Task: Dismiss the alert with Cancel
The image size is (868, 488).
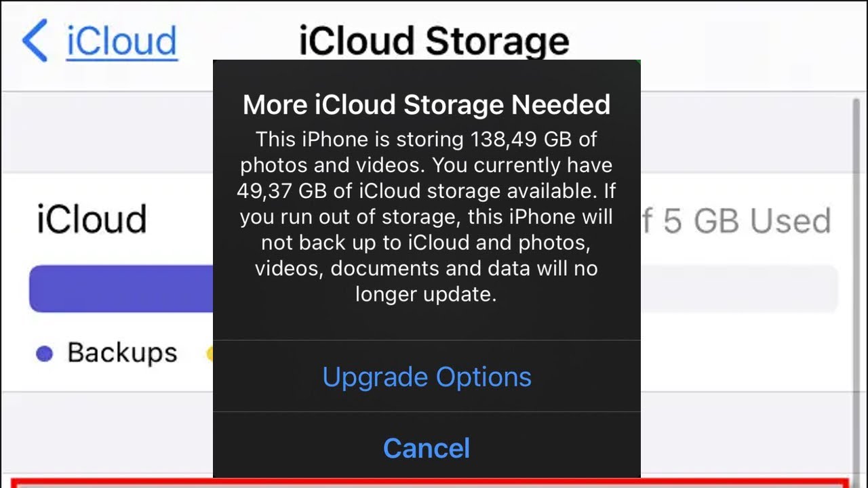Action: pos(427,448)
